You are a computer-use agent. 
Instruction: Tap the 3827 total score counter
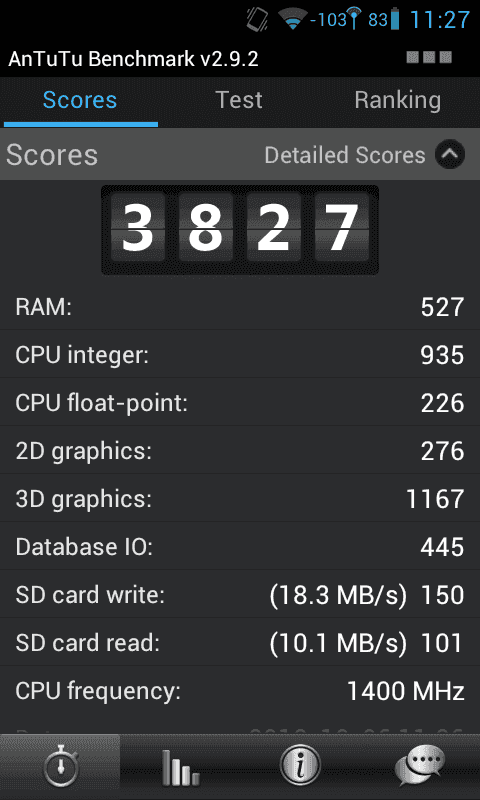(x=240, y=230)
